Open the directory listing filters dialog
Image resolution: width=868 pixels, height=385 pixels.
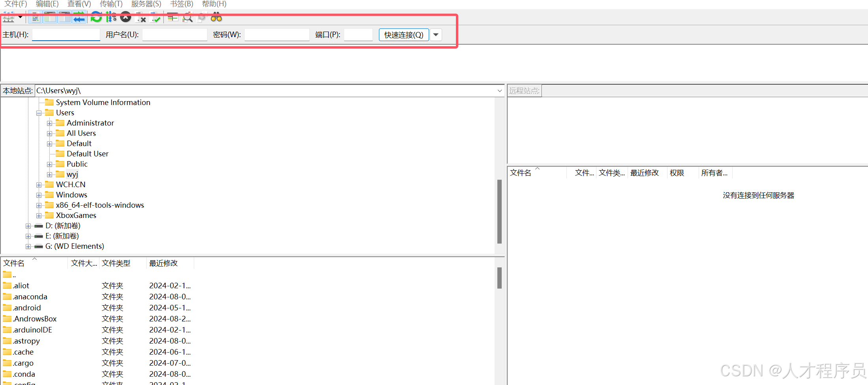172,18
